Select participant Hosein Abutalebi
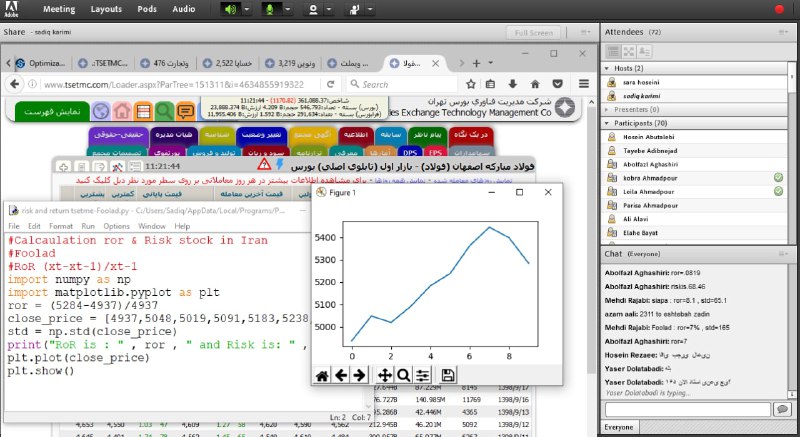This screenshot has height=437, width=800. (x=695, y=137)
